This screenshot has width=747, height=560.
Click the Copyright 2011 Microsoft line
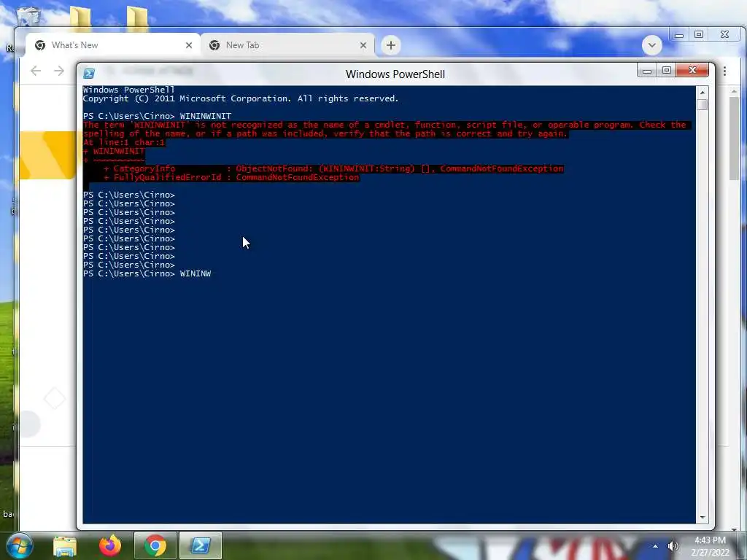241,98
